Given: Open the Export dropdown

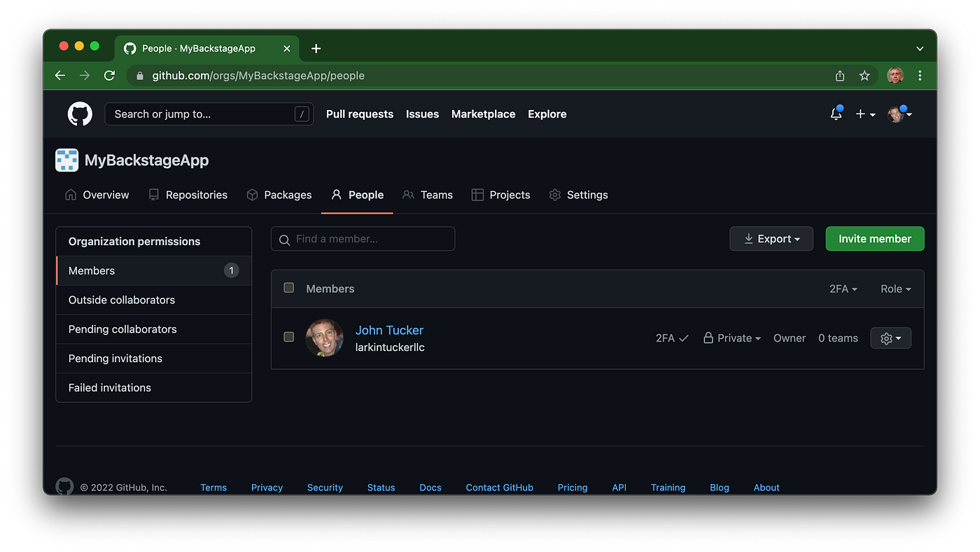Looking at the screenshot, I should 771,239.
